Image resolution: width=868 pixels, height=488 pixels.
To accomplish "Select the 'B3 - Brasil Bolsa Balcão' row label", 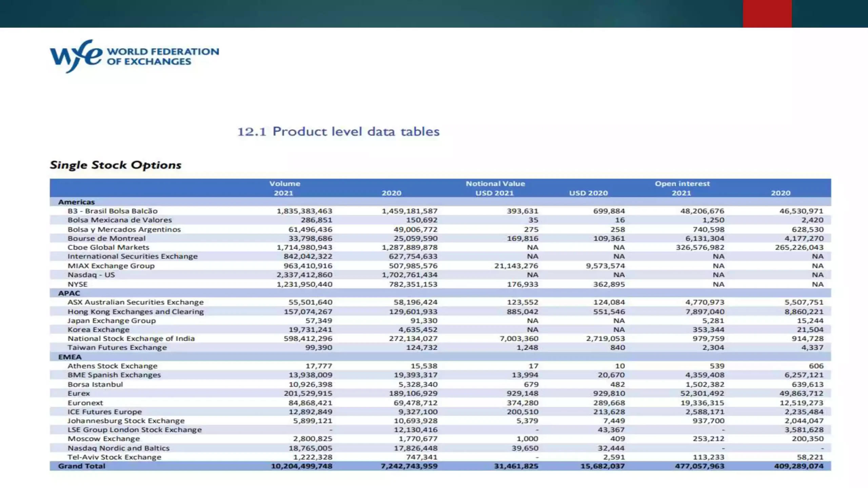I will (x=113, y=211).
